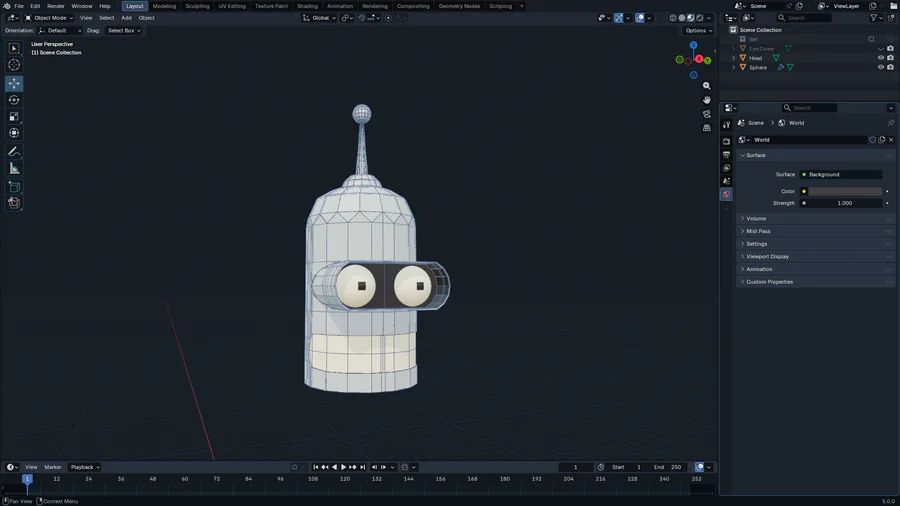Switch to the UV Editing workspace tab
The image size is (900, 506).
tap(232, 6)
